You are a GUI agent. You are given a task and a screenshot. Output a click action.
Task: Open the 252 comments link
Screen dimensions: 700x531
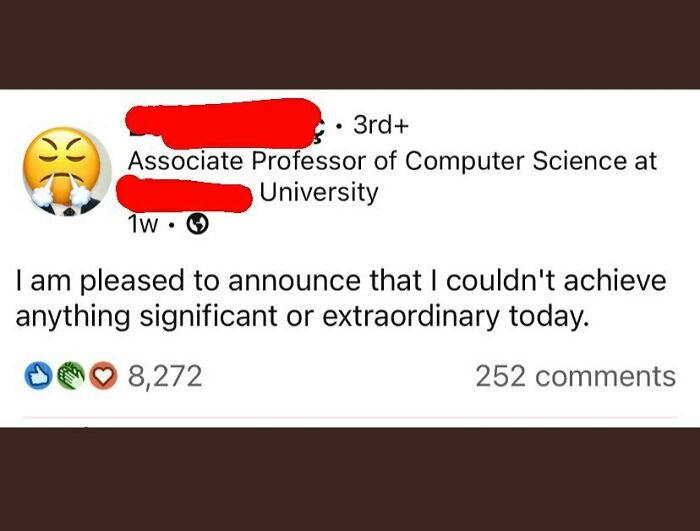575,376
